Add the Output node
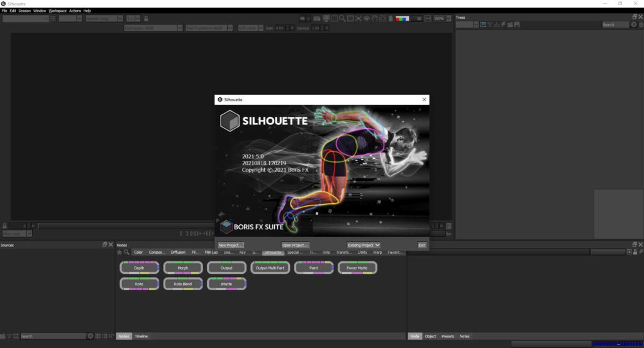The height and width of the screenshot is (348, 644). (226, 268)
